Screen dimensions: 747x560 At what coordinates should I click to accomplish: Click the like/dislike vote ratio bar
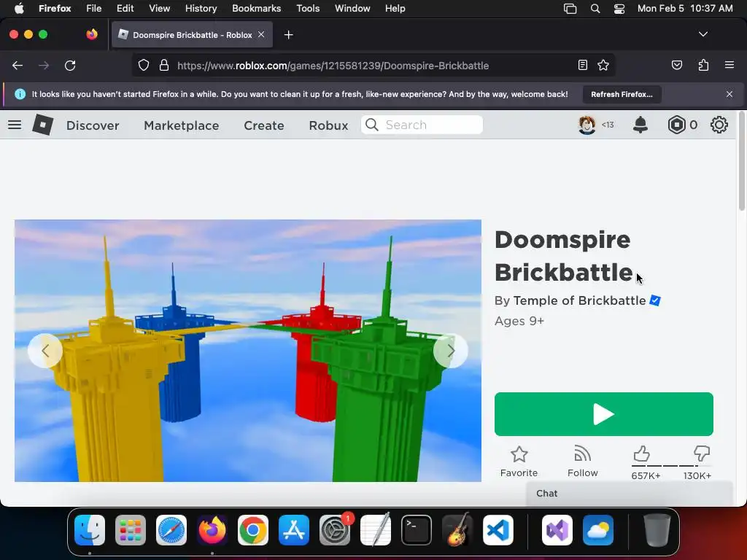pyautogui.click(x=671, y=466)
